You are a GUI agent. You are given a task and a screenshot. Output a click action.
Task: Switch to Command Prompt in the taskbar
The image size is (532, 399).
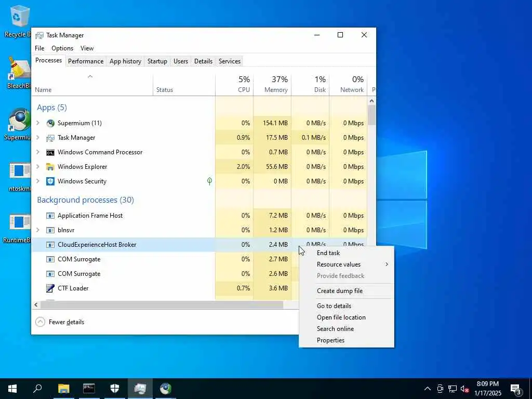tap(89, 389)
